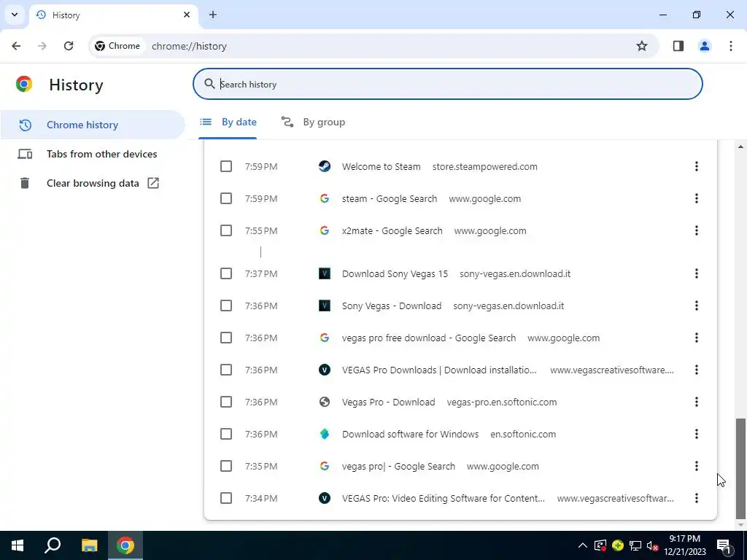The image size is (747, 560).
Task: Click Chrome icon on taskbar
Action: 125,545
